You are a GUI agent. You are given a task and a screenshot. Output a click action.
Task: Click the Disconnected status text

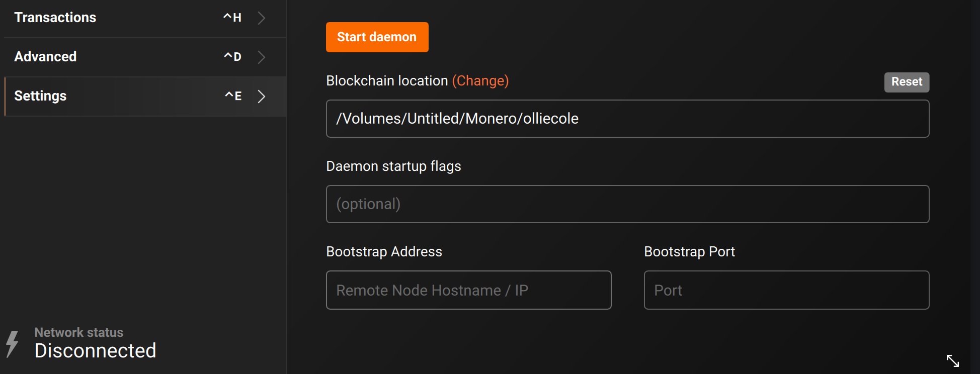point(96,351)
